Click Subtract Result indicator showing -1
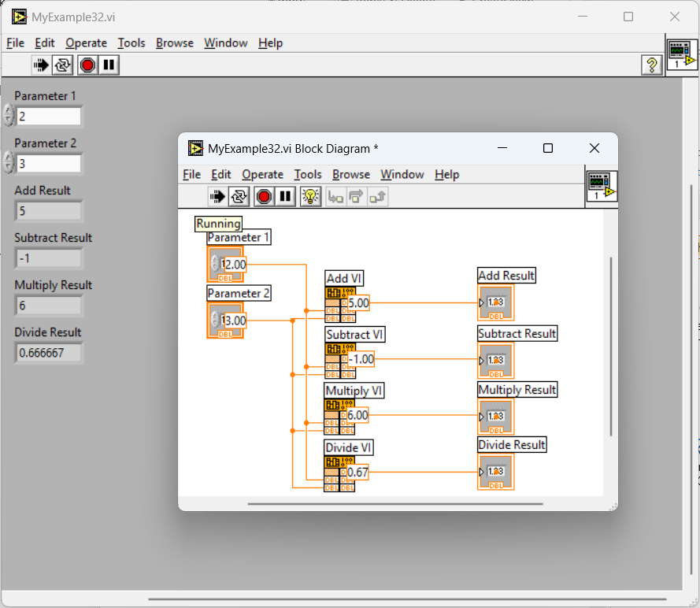 pyautogui.click(x=49, y=258)
